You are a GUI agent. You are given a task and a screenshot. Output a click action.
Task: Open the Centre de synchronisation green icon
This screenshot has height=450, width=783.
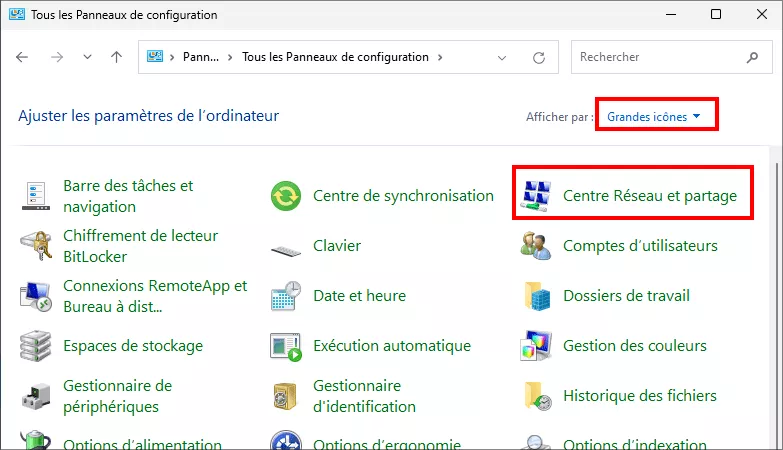pos(286,196)
